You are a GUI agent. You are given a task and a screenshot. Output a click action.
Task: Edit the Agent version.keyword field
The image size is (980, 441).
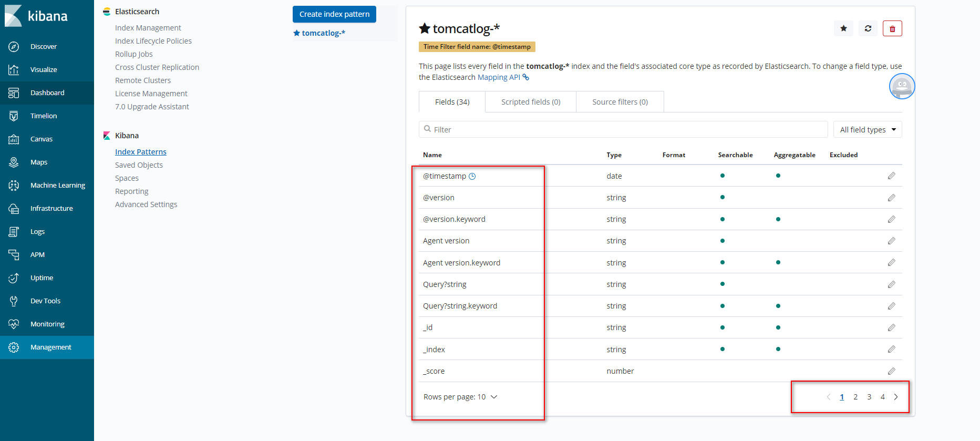tap(892, 262)
